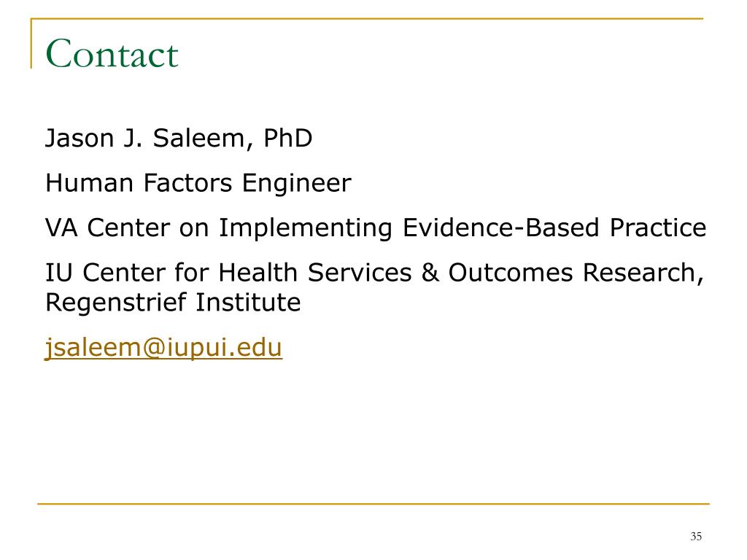Click the word Evidence-Based

click(x=501, y=227)
